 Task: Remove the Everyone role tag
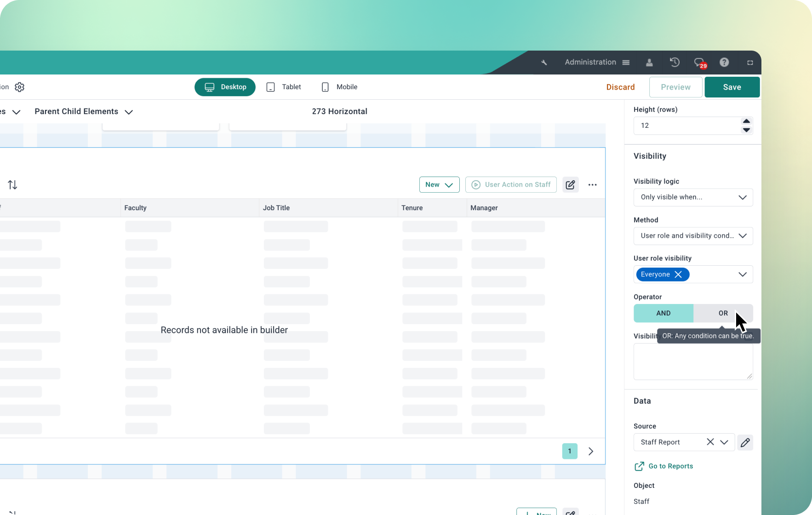pos(678,275)
